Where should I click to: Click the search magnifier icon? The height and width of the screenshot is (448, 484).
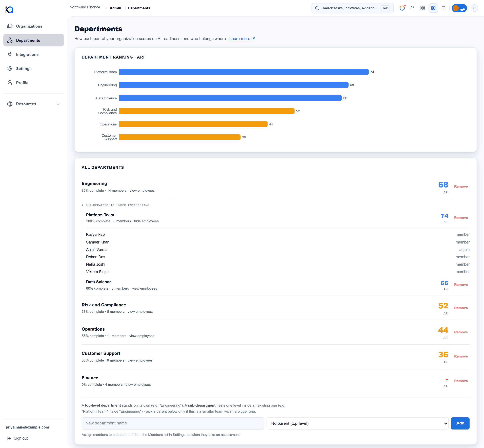click(x=317, y=8)
